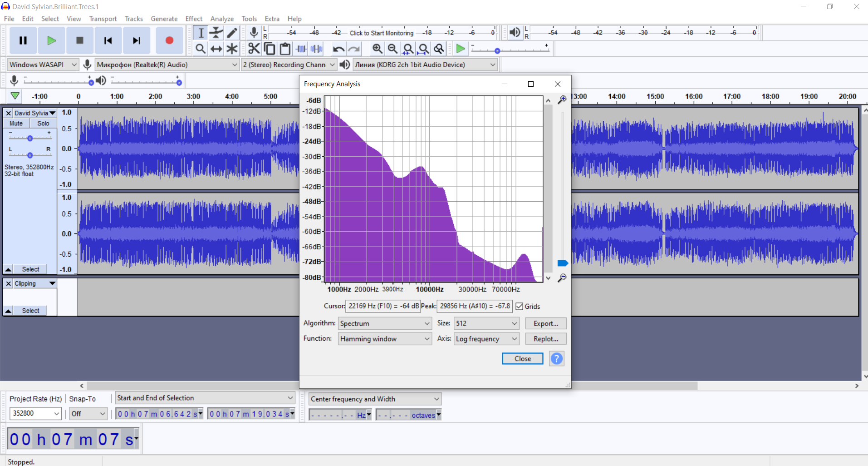Choose the Envelope tool

216,33
